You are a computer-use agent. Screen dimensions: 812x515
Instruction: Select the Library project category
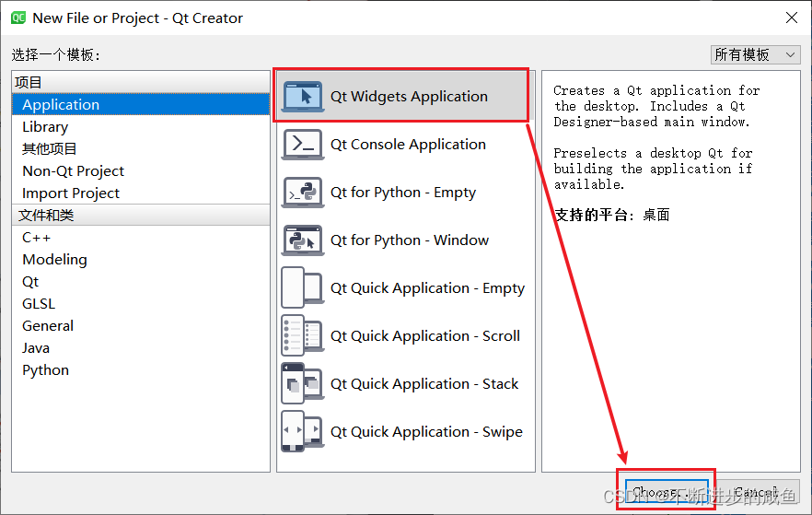point(141,127)
